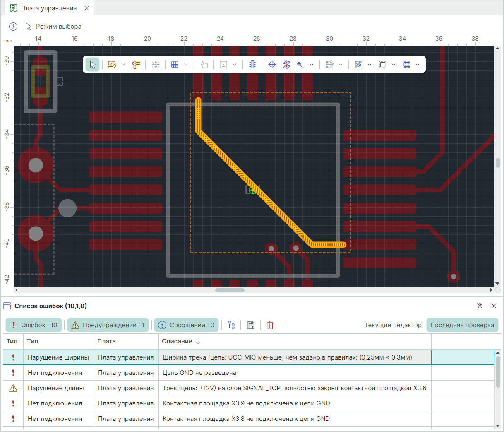504x432 pixels.
Task: Open the dropdown beside the grid icon
Action: (186, 65)
